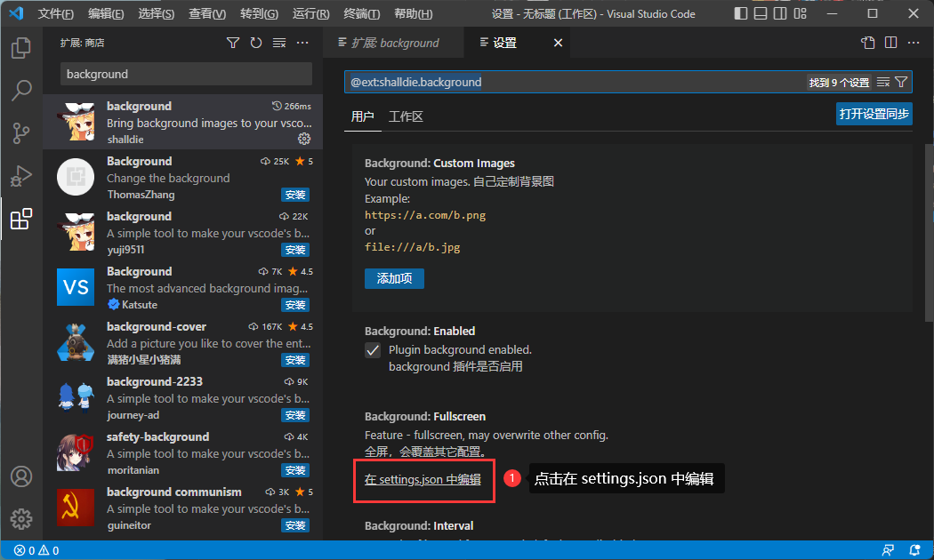The height and width of the screenshot is (560, 934).
Task: Open the 选择(S) menu
Action: pyautogui.click(x=157, y=13)
